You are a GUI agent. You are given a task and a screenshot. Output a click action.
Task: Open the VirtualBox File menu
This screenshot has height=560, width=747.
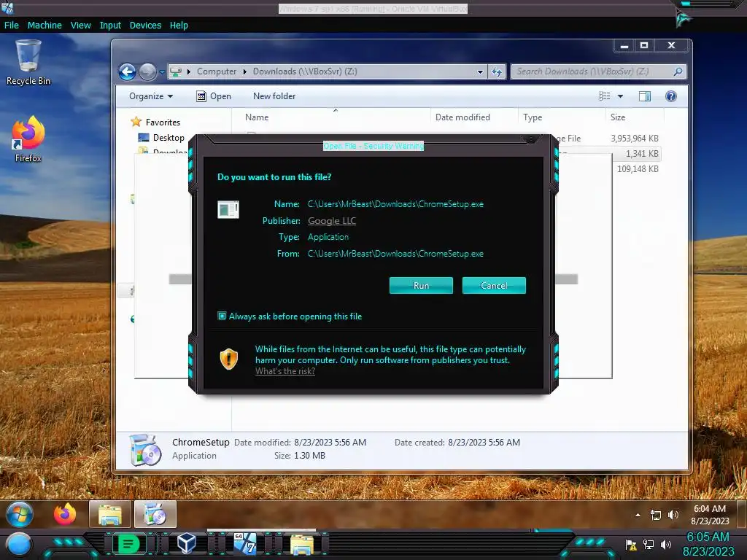(12, 26)
